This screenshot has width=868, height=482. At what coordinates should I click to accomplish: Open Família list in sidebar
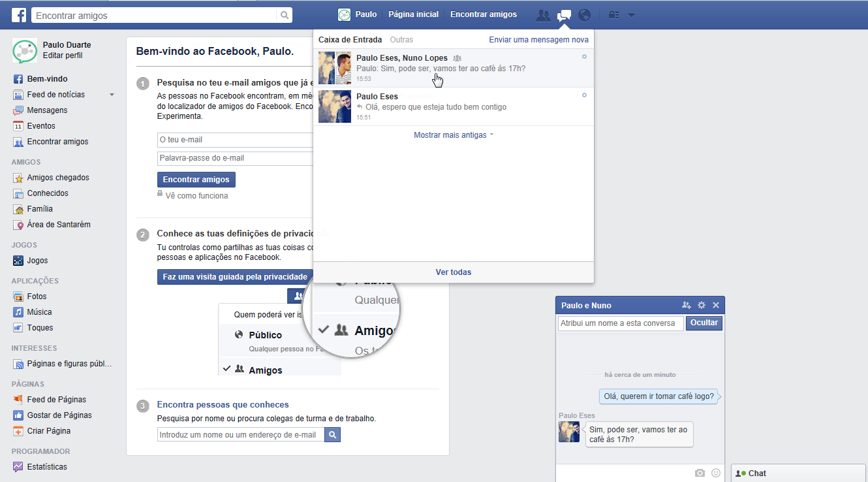pyautogui.click(x=40, y=209)
